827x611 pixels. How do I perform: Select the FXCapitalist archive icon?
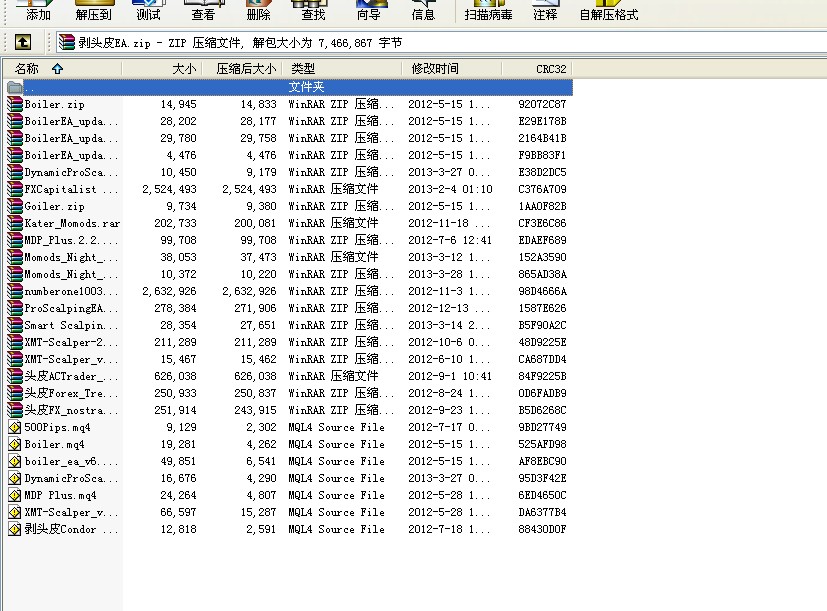click(x=15, y=189)
